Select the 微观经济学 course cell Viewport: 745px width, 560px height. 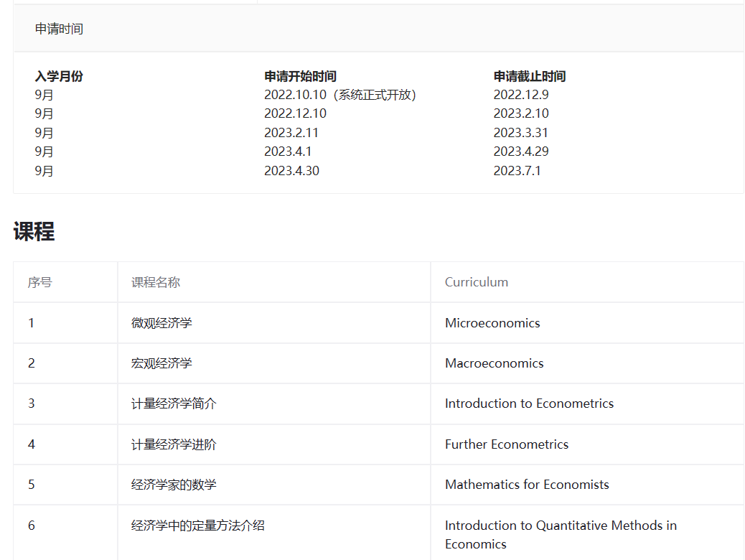click(161, 323)
